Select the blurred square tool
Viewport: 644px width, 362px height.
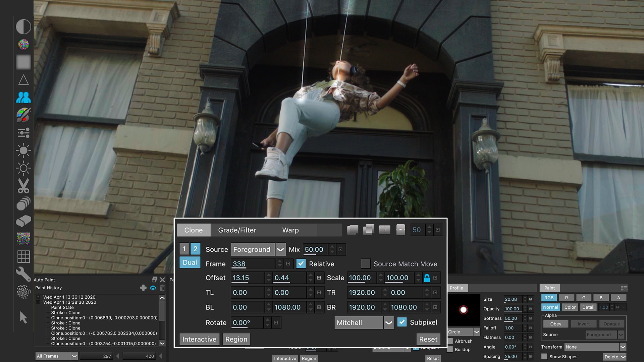point(23,62)
